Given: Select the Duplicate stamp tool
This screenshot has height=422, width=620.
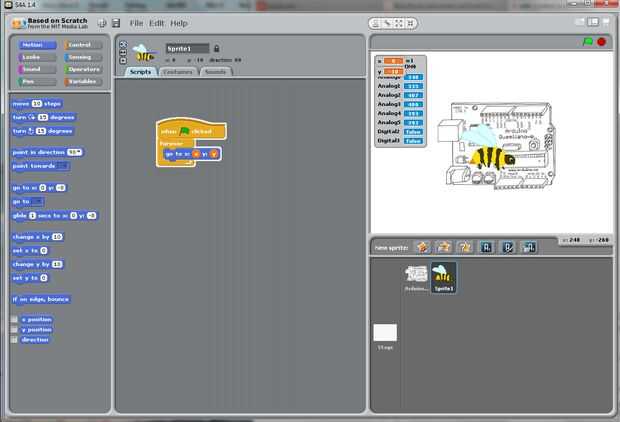Looking at the screenshot, I should click(376, 23).
